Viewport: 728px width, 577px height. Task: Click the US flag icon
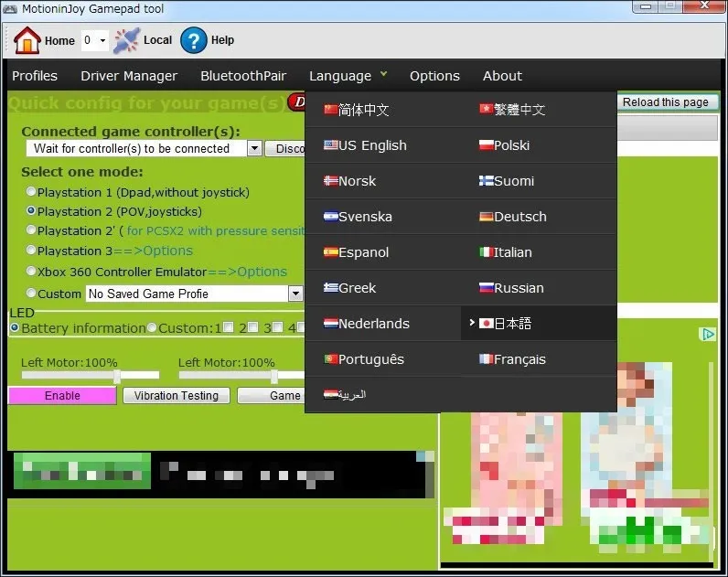pyautogui.click(x=330, y=145)
